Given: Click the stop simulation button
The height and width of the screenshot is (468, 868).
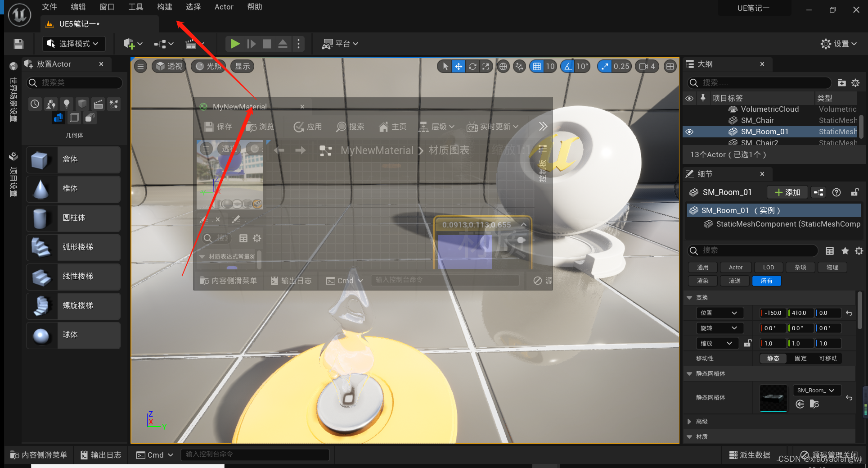Looking at the screenshot, I should point(267,44).
